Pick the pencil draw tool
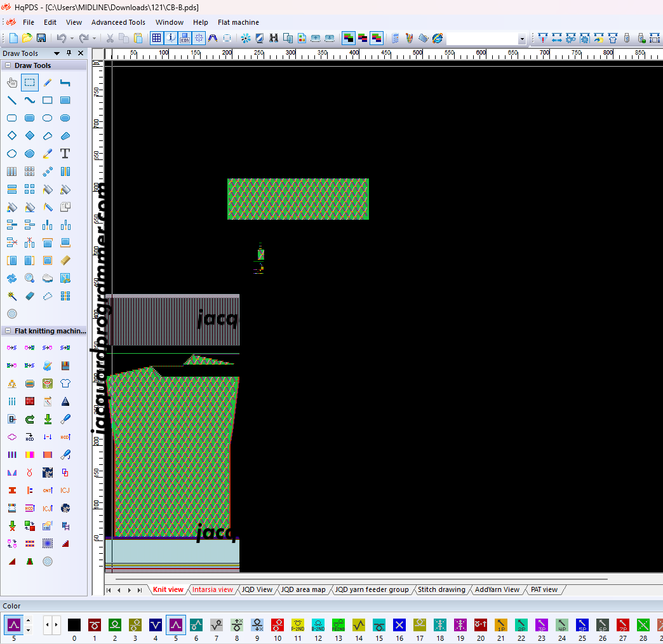Screen dimensions: 663x644 (x=48, y=83)
